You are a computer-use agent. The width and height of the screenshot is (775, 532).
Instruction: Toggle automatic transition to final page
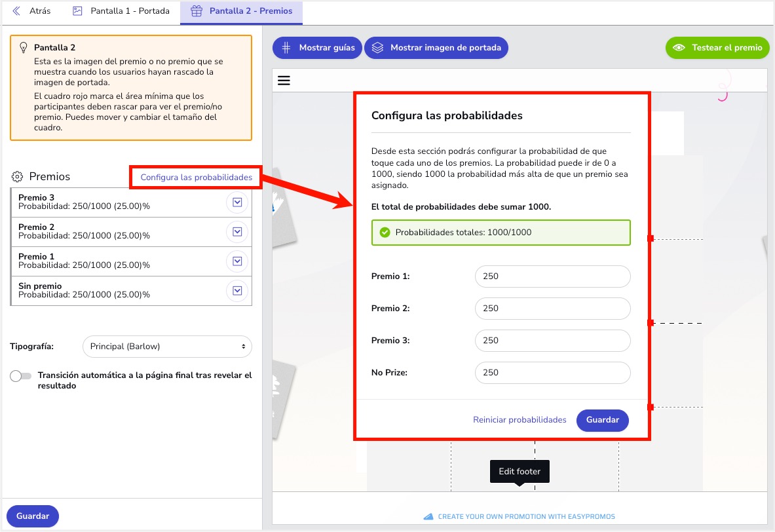click(x=21, y=376)
